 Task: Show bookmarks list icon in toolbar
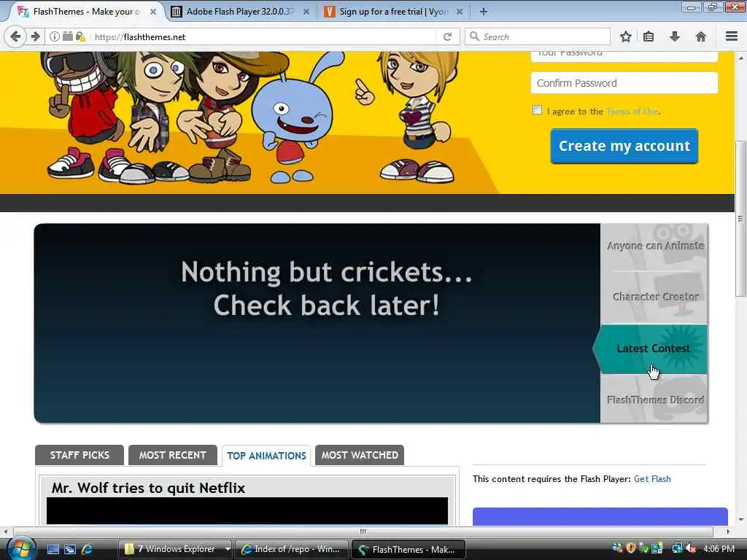point(649,36)
